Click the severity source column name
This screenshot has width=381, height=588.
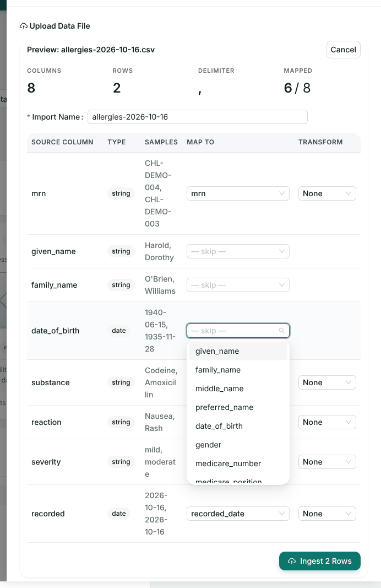pyautogui.click(x=46, y=462)
